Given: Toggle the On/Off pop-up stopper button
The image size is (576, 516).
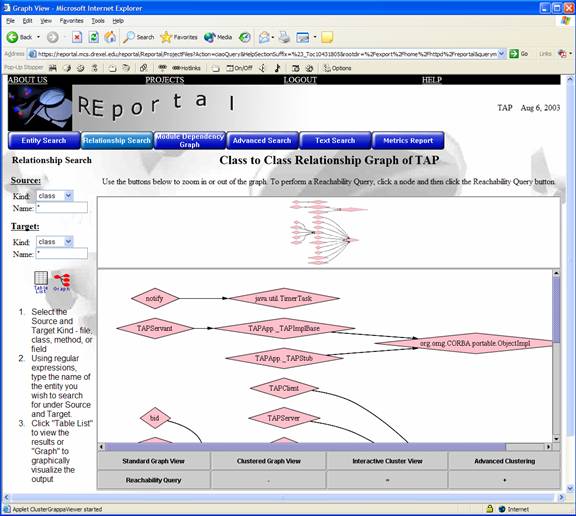Looking at the screenshot, I should (240, 68).
